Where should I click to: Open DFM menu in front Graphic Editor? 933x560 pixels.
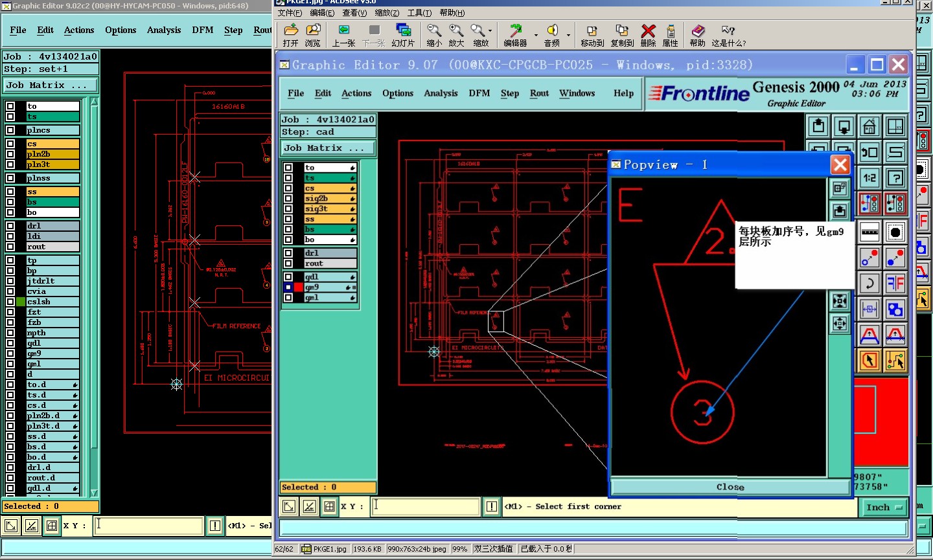click(479, 93)
